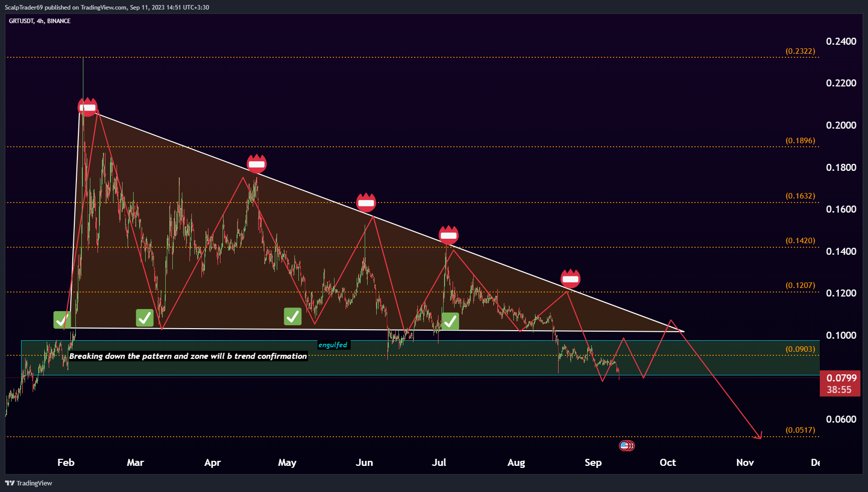This screenshot has height=492, width=868.
Task: Click the red marker at the late-August peak
Action: [x=571, y=278]
